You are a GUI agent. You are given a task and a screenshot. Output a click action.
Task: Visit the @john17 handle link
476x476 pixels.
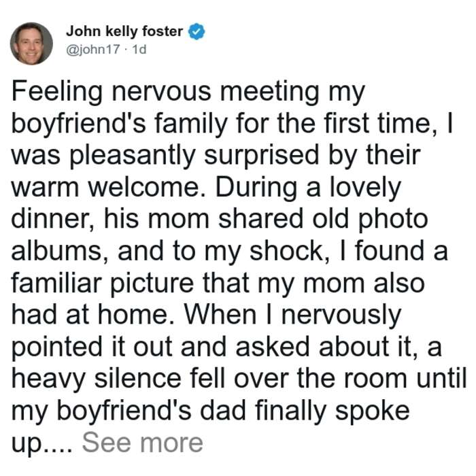(x=93, y=49)
